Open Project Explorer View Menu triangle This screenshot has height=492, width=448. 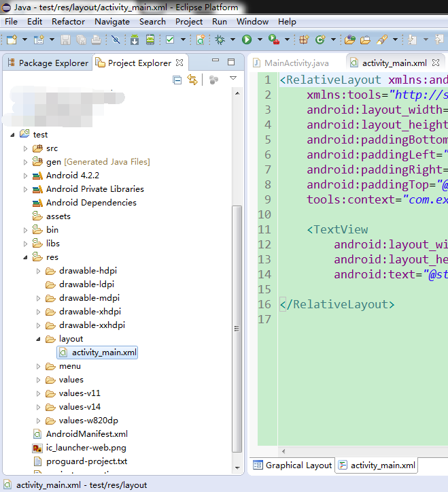point(233,78)
